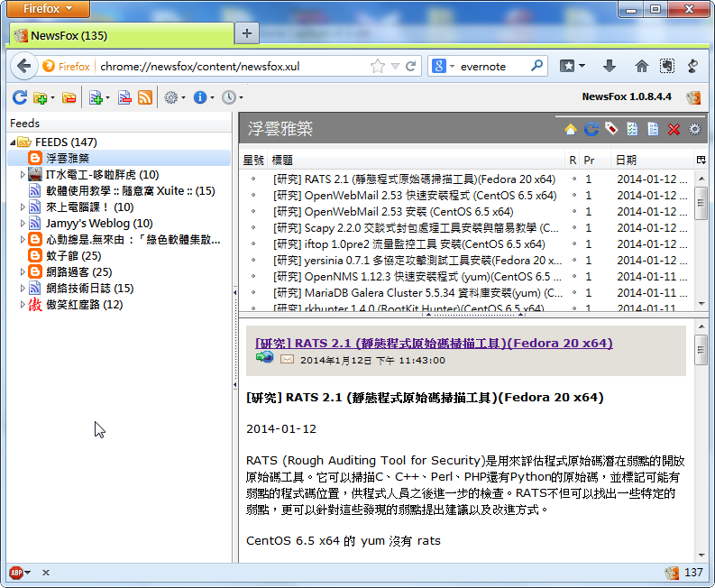Refresh the 浮雲雅築 feed
The width and height of the screenshot is (715, 588).
591,130
